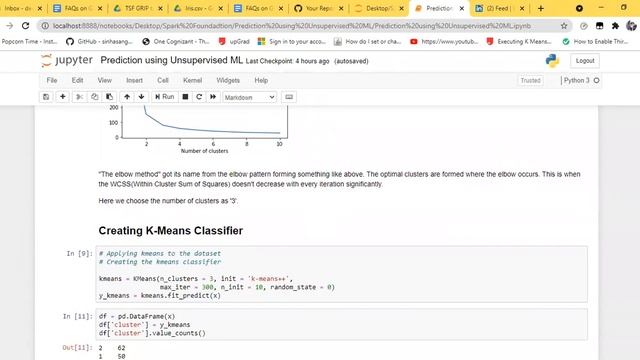Open the GitHub - sinhasang bookmark
The image size is (640, 360).
point(100,41)
